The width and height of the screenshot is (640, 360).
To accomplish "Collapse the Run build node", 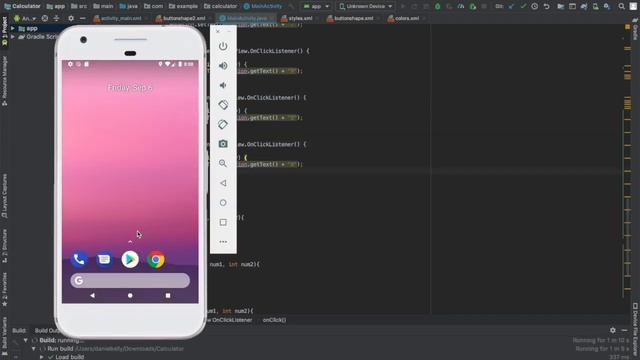I will (33, 349).
